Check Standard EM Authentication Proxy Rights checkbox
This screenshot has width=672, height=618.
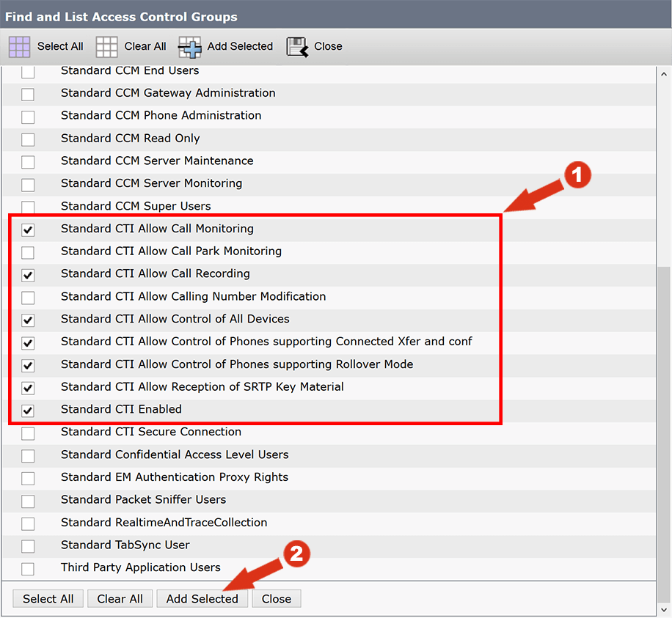click(x=28, y=479)
